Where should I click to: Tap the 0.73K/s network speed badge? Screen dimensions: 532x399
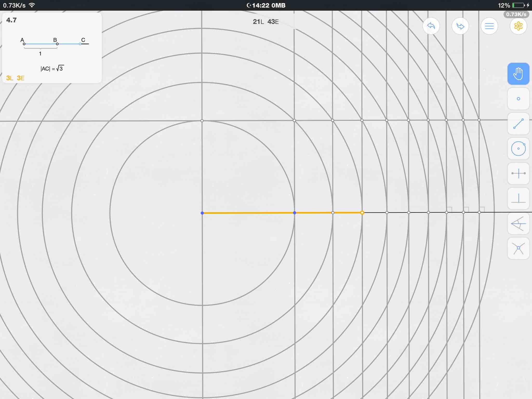click(516, 14)
